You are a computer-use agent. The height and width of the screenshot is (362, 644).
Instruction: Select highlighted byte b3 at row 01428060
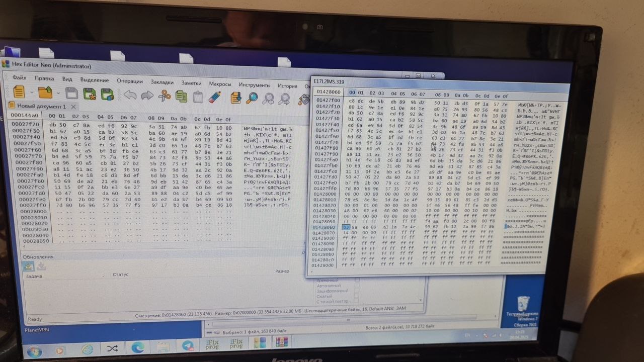coord(346,227)
